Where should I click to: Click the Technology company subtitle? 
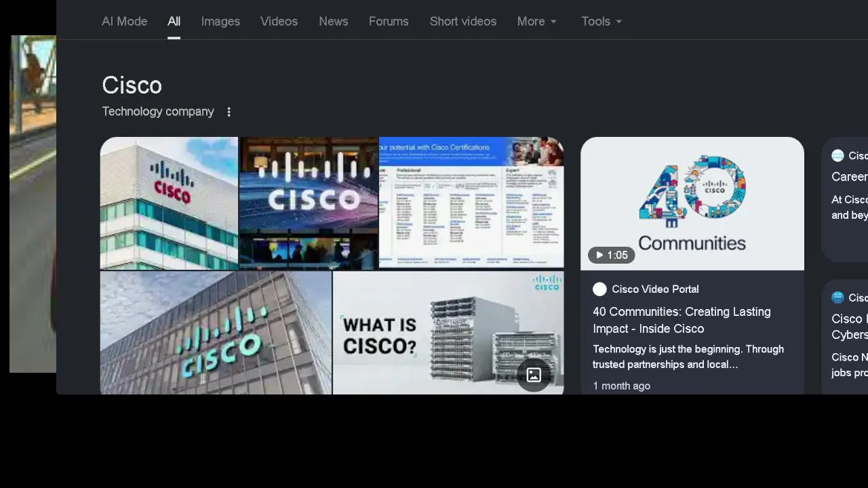(x=158, y=112)
